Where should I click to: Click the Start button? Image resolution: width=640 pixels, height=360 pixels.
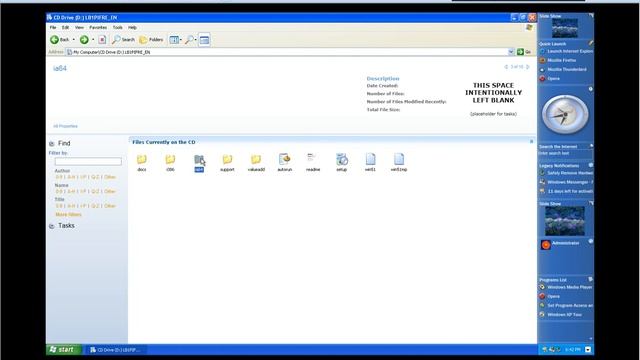click(x=64, y=350)
